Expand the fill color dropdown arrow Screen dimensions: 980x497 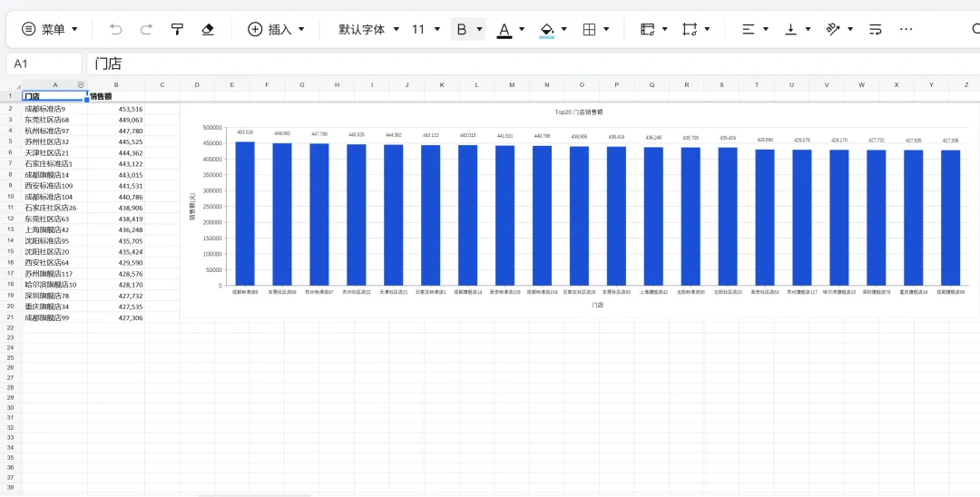coord(564,29)
